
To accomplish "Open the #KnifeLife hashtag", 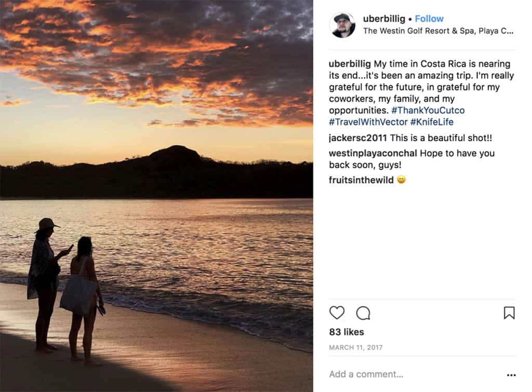I will tap(432, 121).
